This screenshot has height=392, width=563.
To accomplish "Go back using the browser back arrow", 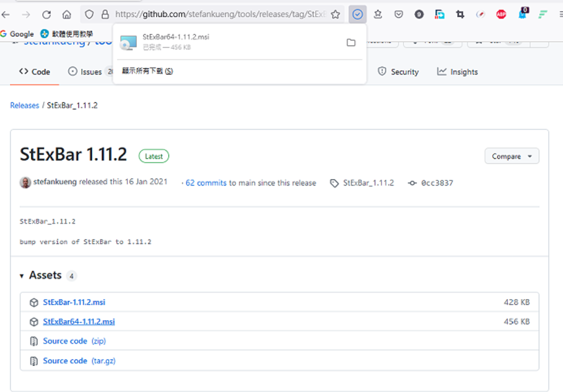I will (x=5, y=15).
